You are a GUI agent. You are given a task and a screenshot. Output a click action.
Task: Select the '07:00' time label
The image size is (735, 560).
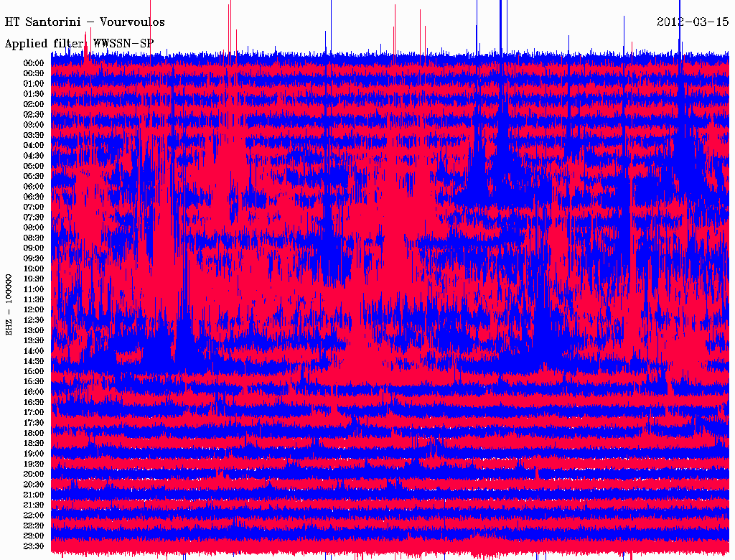[x=34, y=207]
